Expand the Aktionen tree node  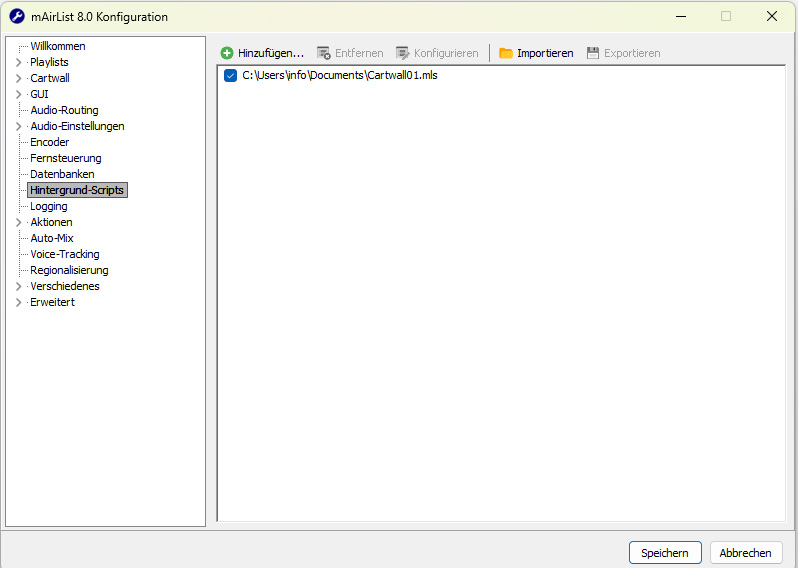pos(18,222)
